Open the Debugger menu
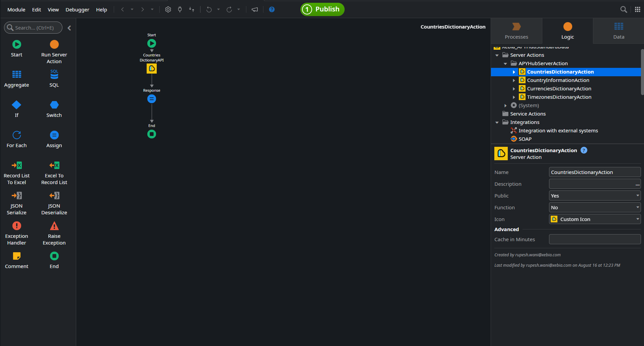The image size is (644, 346). click(78, 10)
